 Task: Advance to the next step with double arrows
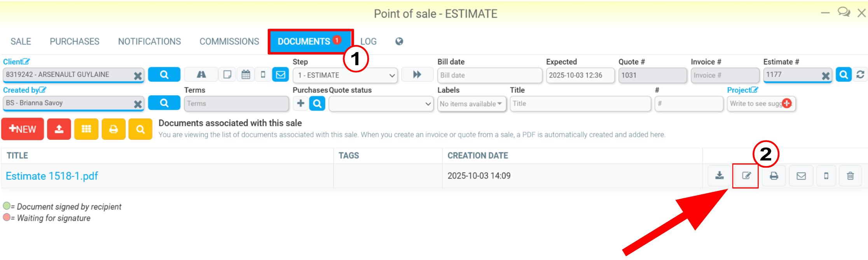click(417, 75)
